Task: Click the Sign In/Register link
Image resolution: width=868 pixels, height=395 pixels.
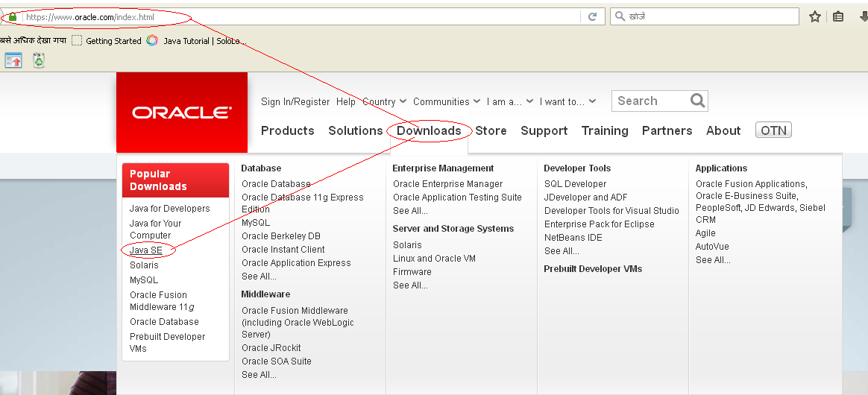Action: coord(295,102)
